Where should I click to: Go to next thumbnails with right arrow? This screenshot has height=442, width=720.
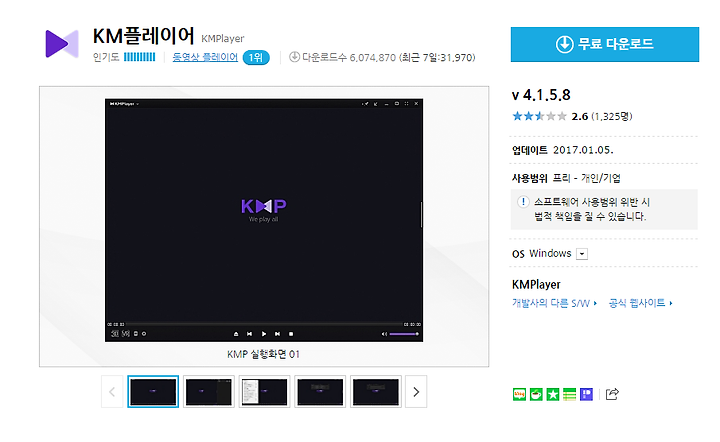click(x=416, y=392)
